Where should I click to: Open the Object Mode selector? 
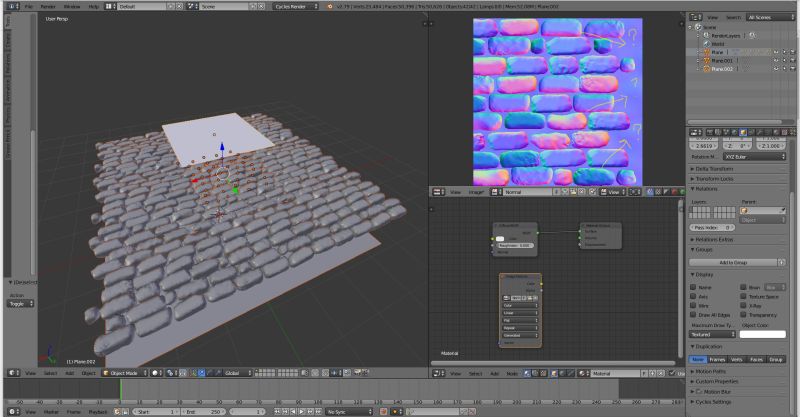point(125,373)
